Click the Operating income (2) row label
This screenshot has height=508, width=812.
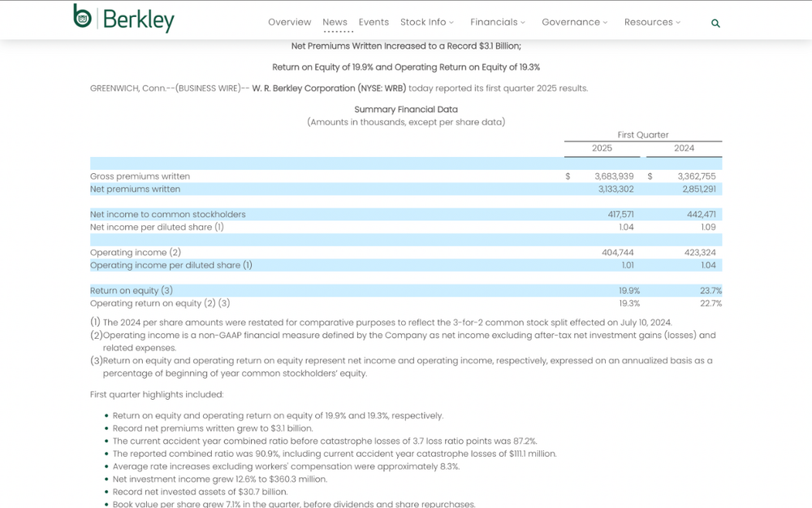click(x=135, y=253)
